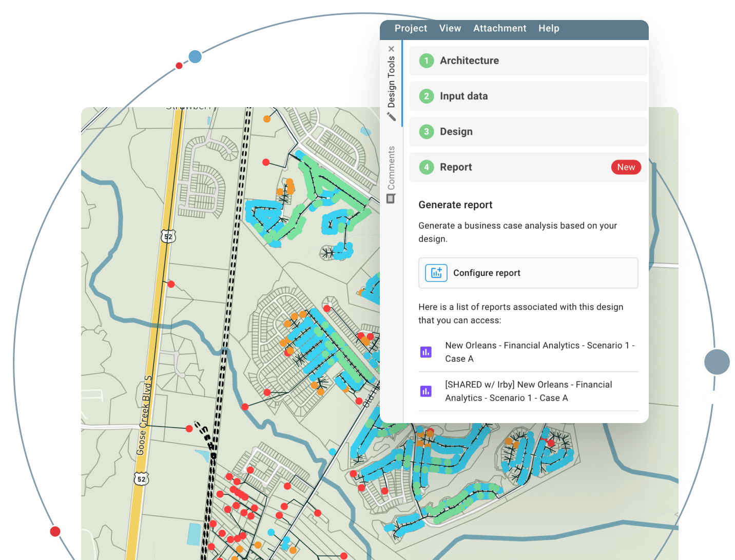The width and height of the screenshot is (735, 560).
Task: Expand the Design step
Action: pyautogui.click(x=528, y=131)
